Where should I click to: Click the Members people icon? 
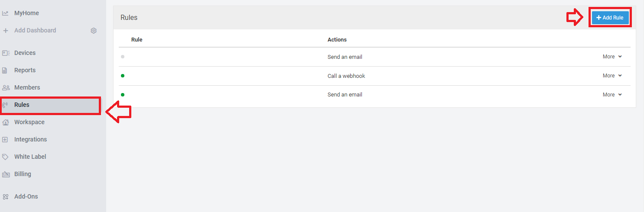(6, 88)
